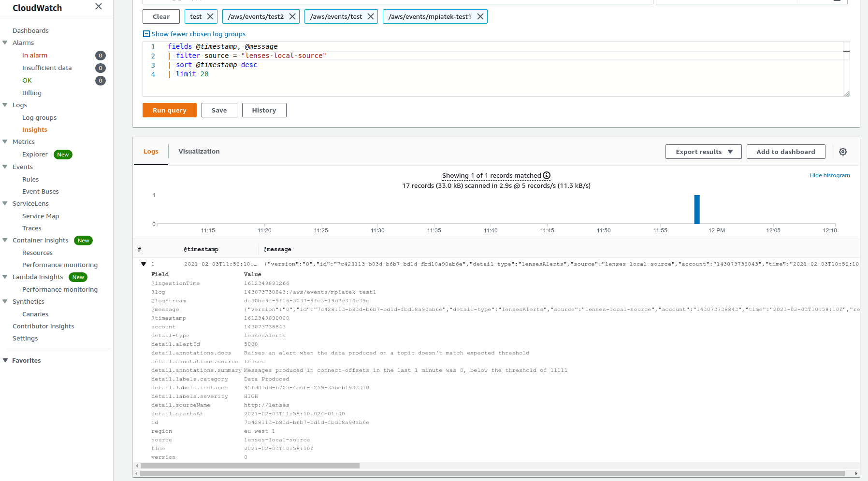Click the page-level horizontal scrollbar
The width and height of the screenshot is (868, 481).
pyautogui.click(x=492, y=474)
